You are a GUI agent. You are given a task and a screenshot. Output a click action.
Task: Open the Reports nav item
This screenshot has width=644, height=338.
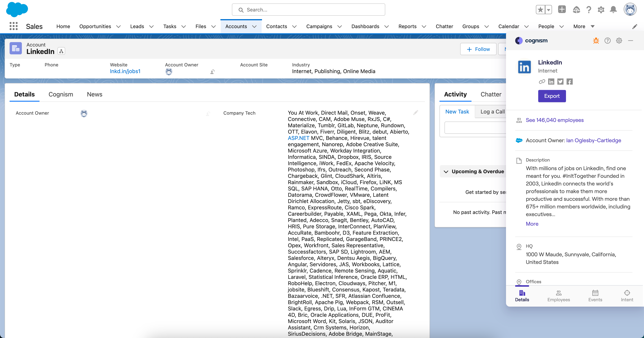(407, 26)
